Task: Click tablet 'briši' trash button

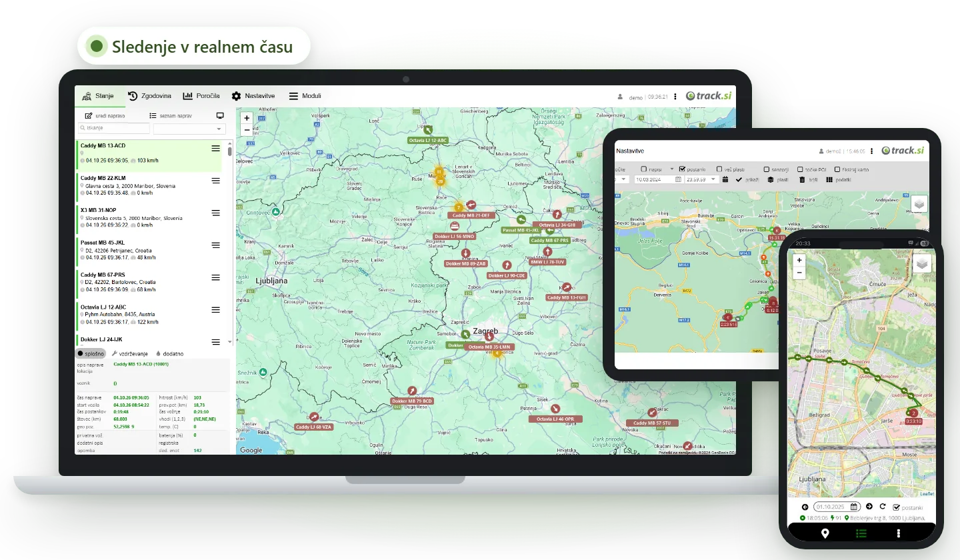Action: tap(808, 179)
